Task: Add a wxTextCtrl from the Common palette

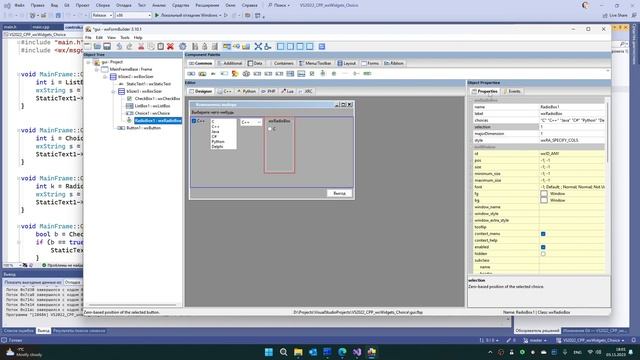Action: tap(224, 74)
